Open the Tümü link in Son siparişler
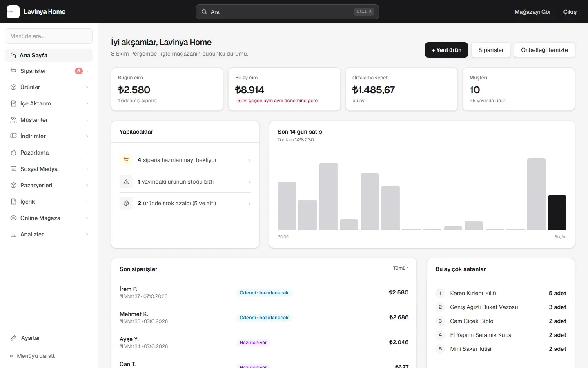The width and height of the screenshot is (588, 368). 401,268
